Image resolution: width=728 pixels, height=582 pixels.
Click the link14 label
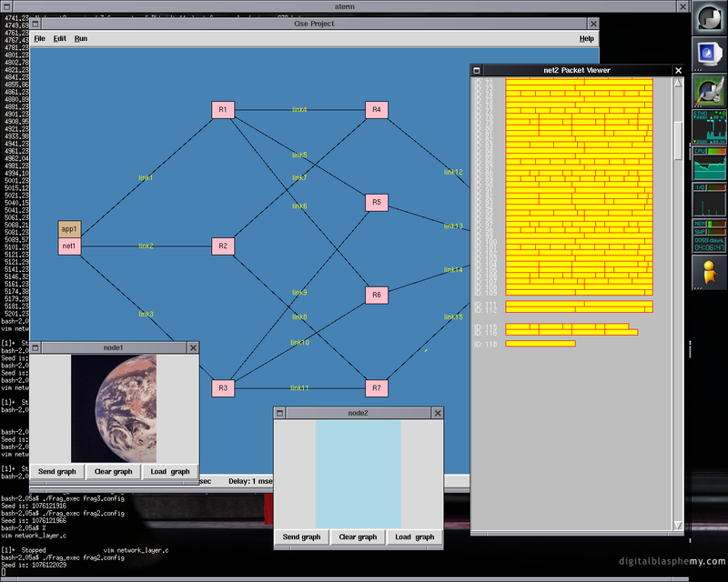[x=453, y=270]
